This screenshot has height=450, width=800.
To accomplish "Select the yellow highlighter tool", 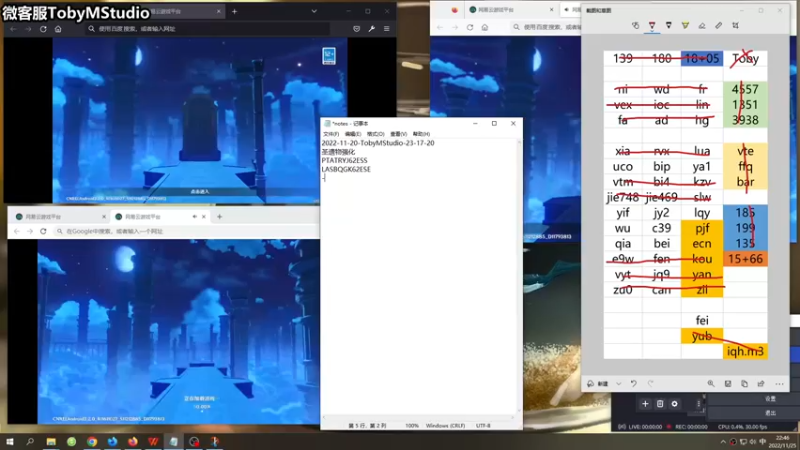I will [x=685, y=25].
